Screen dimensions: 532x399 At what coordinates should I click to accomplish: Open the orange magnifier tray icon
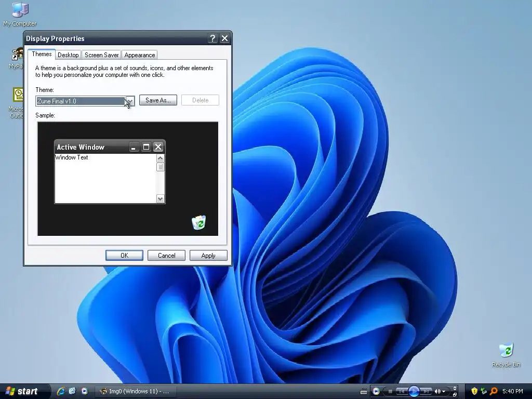pyautogui.click(x=494, y=392)
